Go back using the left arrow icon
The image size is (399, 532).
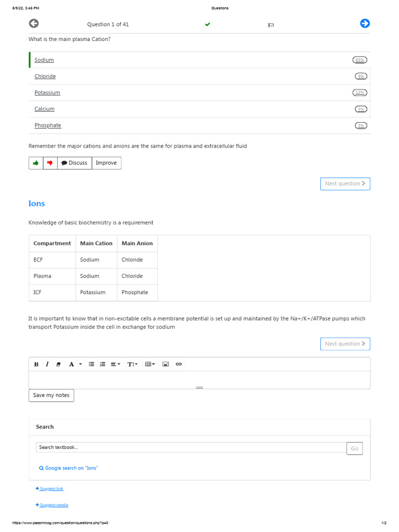[x=34, y=23]
